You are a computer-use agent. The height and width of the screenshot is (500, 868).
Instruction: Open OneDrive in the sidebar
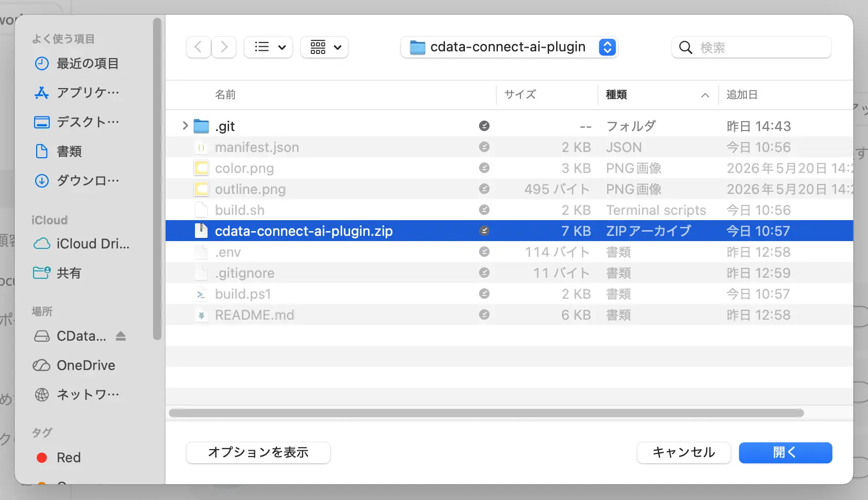86,365
